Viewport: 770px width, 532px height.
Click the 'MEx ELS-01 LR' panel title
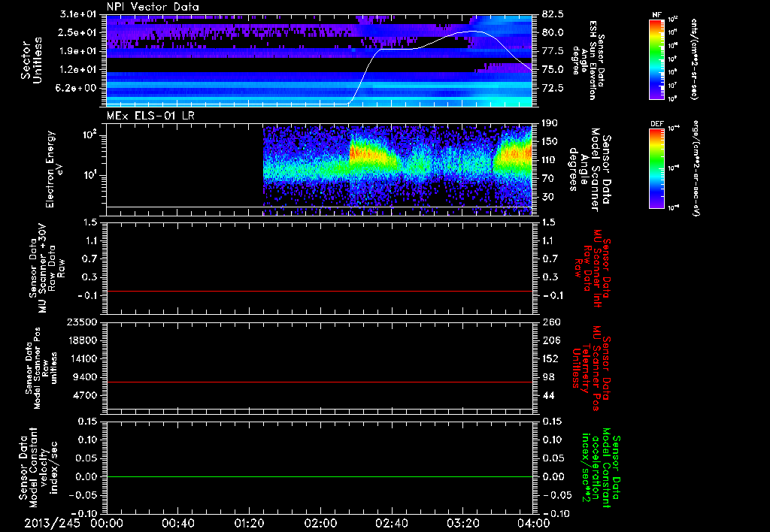coord(150,116)
